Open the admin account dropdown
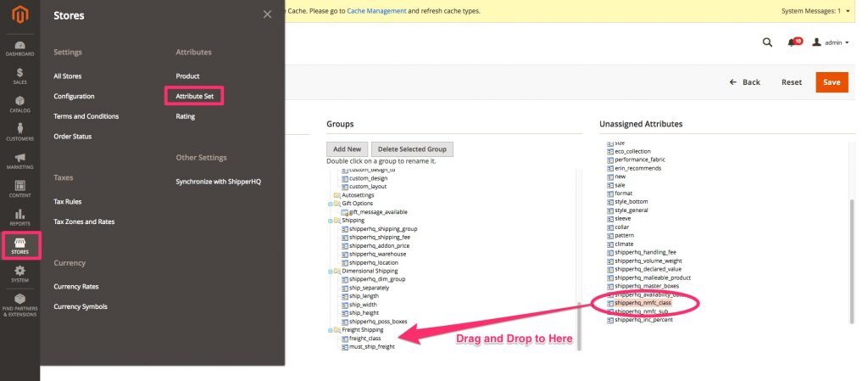868x381 pixels. [x=831, y=42]
